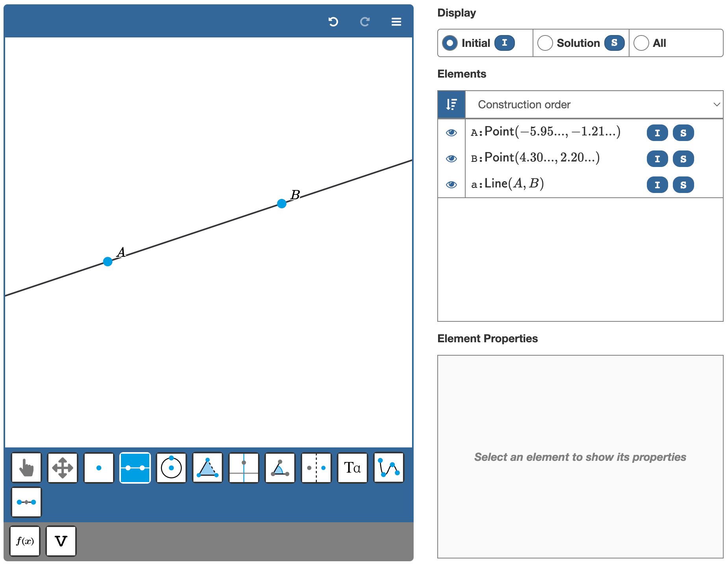Viewport: 728px width, 564px height.
Task: Select the pointer hand tool
Action: coord(26,468)
